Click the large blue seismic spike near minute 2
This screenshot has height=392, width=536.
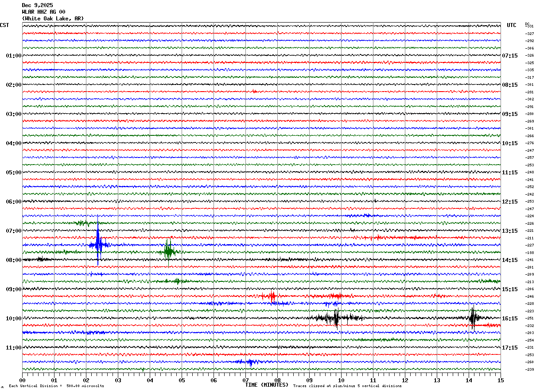(x=98, y=244)
